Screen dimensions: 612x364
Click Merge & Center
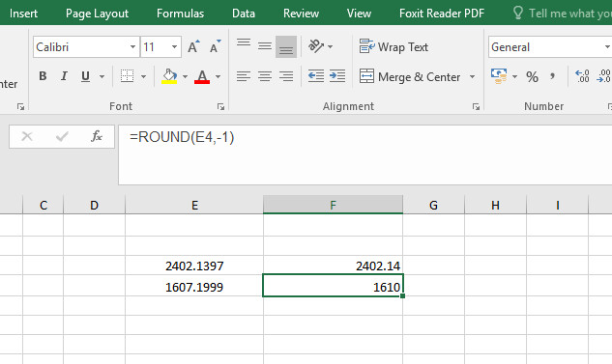[x=410, y=77]
